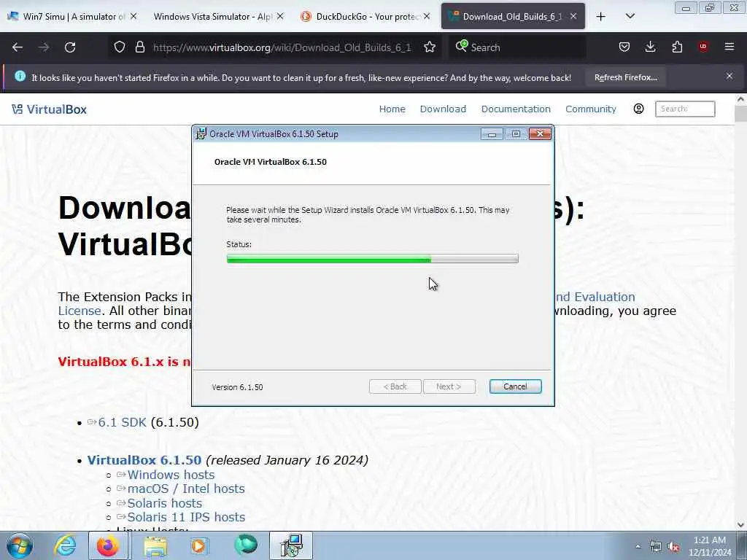Open the Documentation navigation link
Viewport: 747px width, 560px height.
pos(516,109)
